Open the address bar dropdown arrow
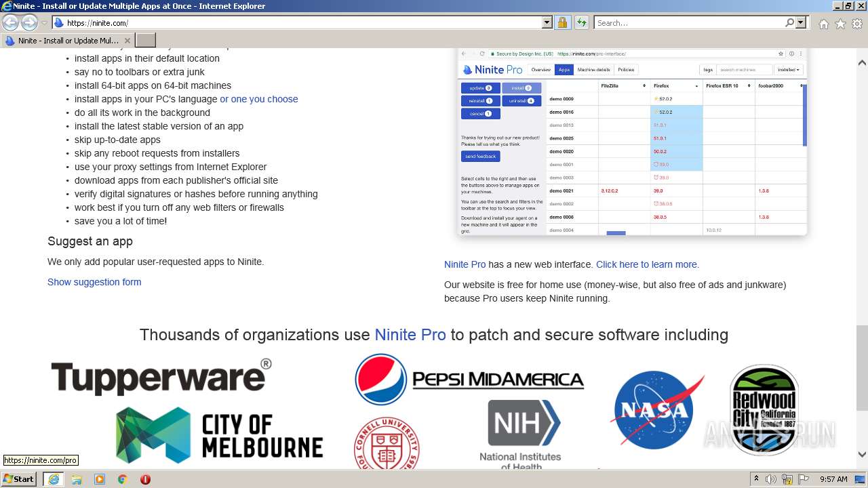The height and width of the screenshot is (488, 868). [547, 22]
